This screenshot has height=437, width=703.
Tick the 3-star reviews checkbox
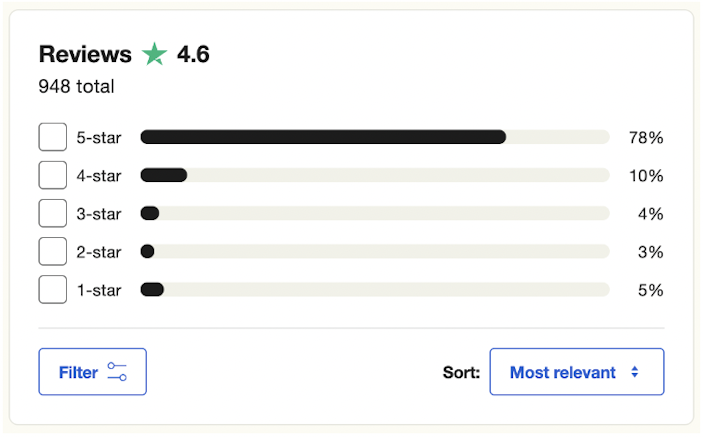(x=52, y=213)
